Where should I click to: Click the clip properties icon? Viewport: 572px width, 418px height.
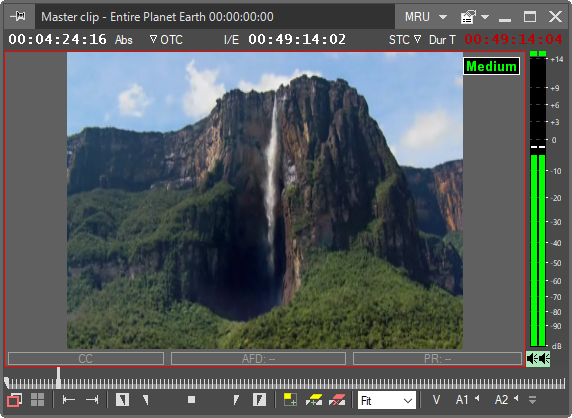coord(468,17)
